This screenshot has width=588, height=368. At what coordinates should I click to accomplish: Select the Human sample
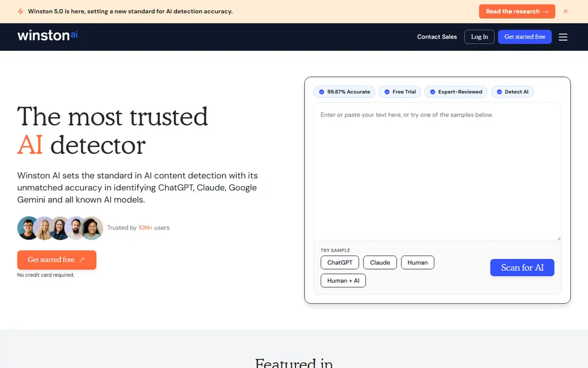coord(417,263)
